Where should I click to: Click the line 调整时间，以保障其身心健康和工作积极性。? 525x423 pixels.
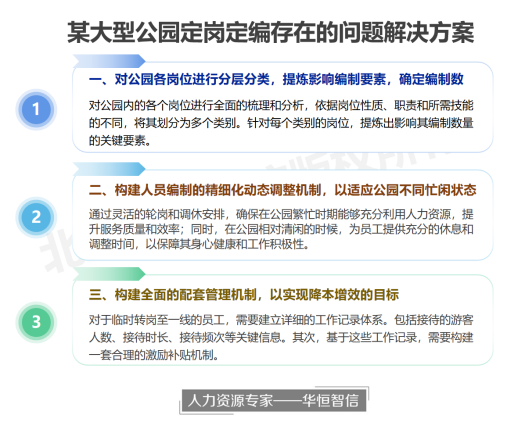(199, 244)
